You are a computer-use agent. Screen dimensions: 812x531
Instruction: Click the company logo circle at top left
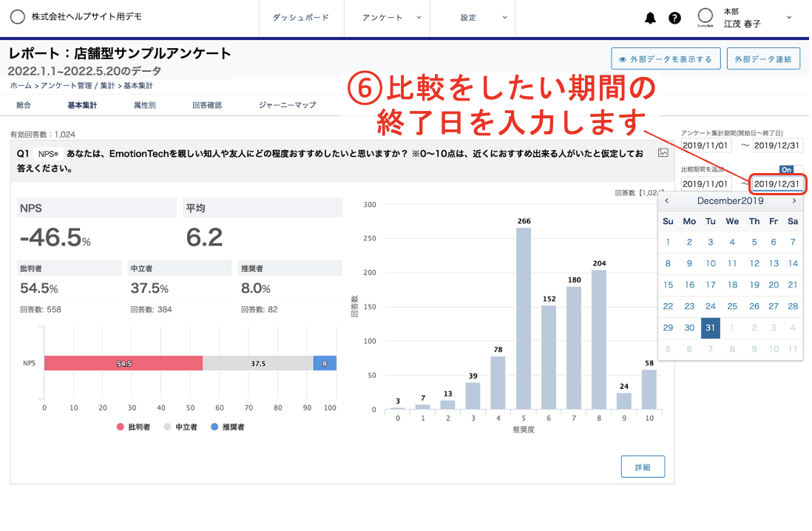pos(17,16)
